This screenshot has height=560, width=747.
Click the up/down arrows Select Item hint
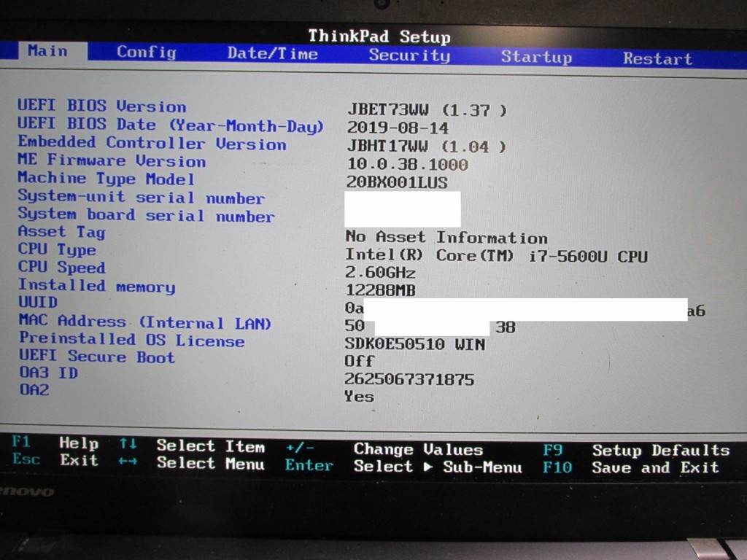pos(192,446)
